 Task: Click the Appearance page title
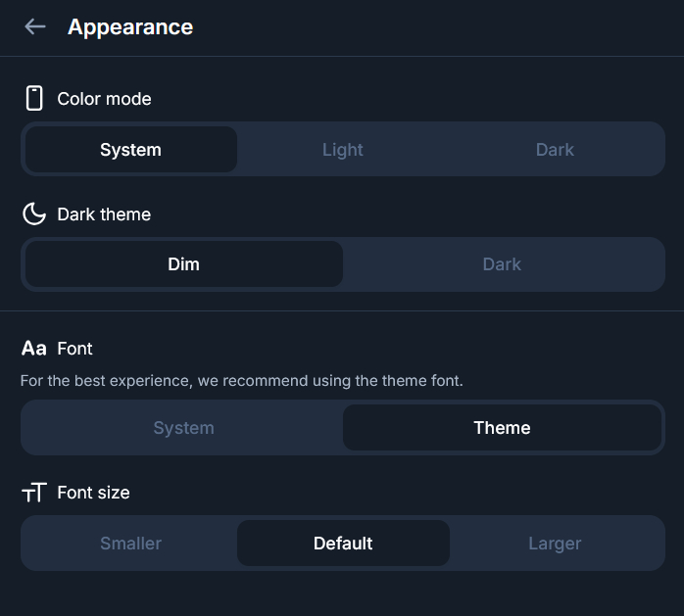(130, 27)
